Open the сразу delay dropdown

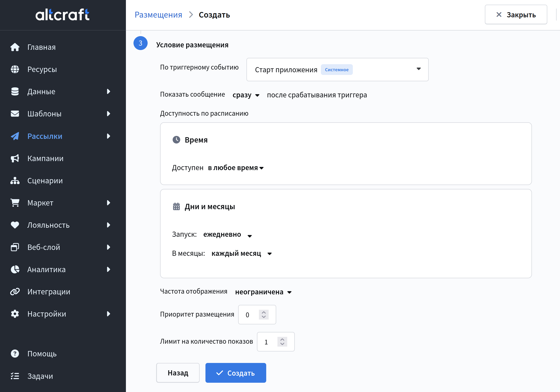pos(246,95)
